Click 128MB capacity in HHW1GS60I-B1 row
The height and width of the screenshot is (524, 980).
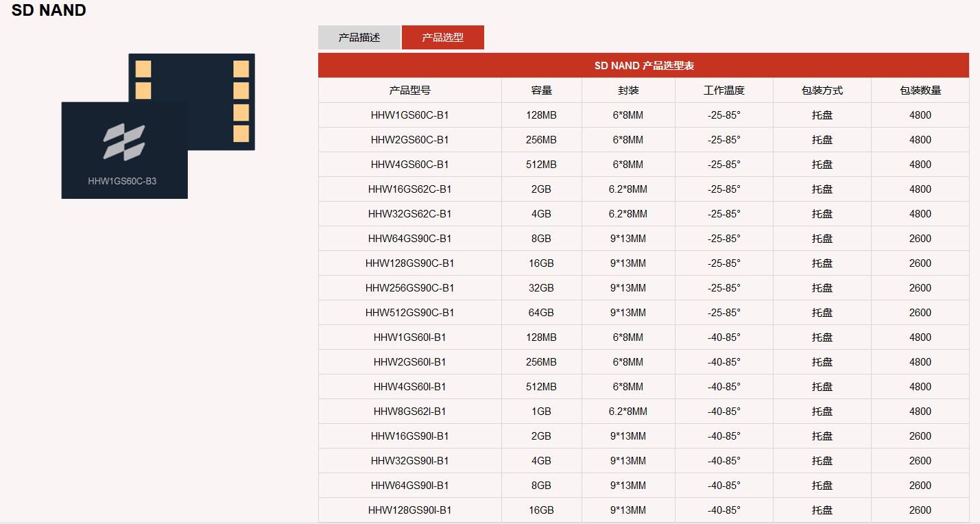click(x=542, y=337)
